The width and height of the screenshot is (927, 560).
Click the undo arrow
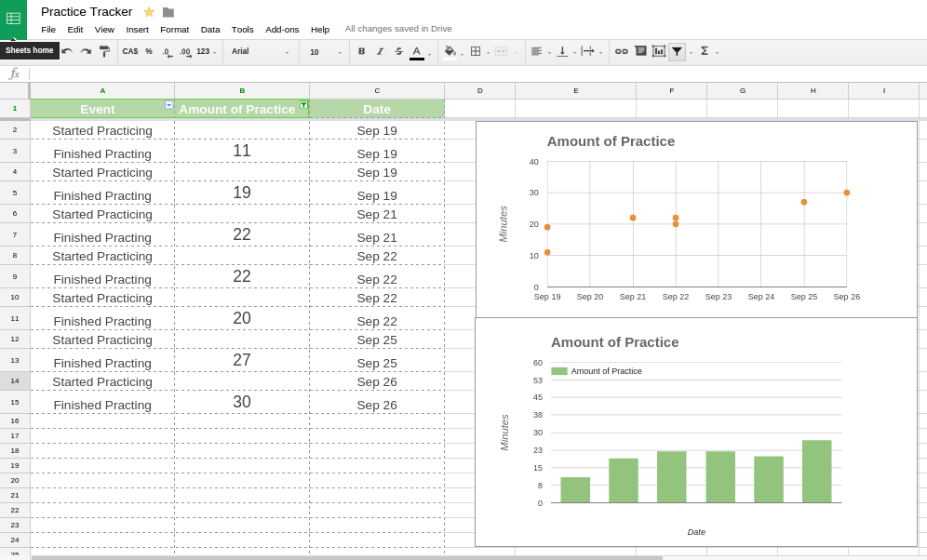[x=67, y=51]
